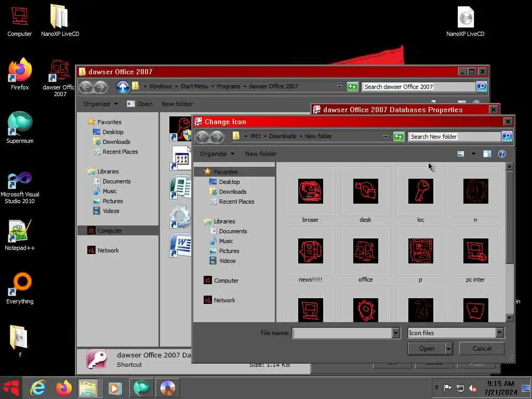Click New folder in Change Icon toolbar
Image resolution: width=532 pixels, height=399 pixels.
click(x=261, y=154)
